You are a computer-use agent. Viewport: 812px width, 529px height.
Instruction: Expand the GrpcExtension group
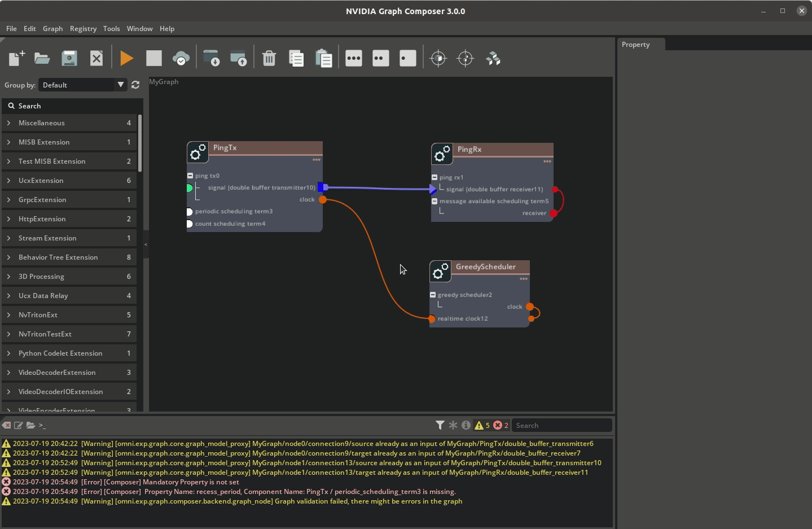[70, 200]
